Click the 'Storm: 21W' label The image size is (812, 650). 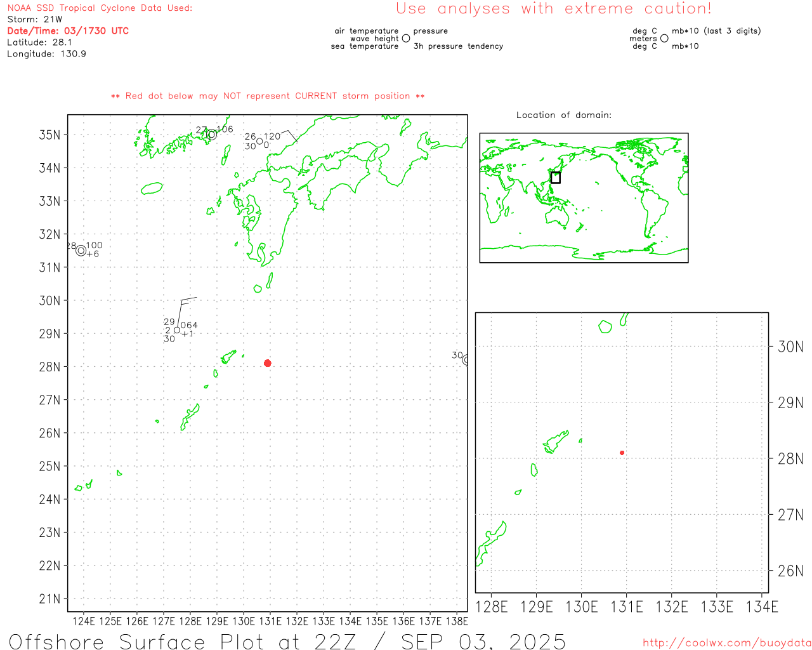(35, 20)
